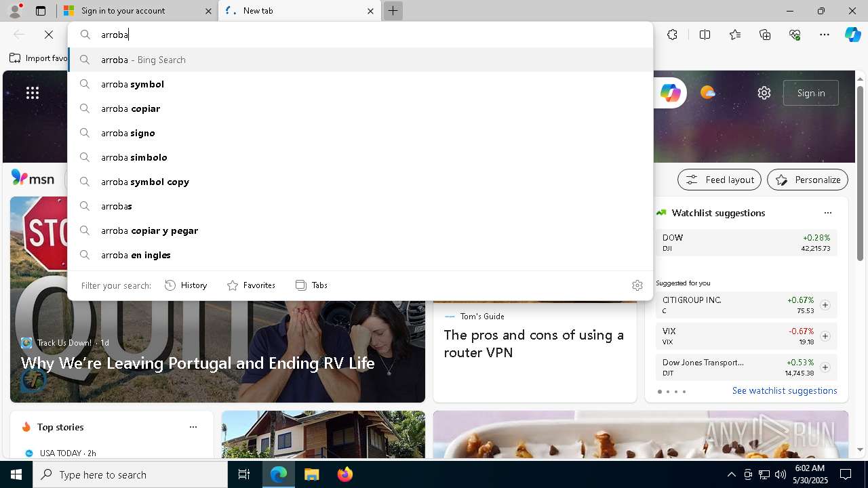Click the Personalize button
Image resolution: width=868 pixels, height=488 pixels.
[808, 180]
